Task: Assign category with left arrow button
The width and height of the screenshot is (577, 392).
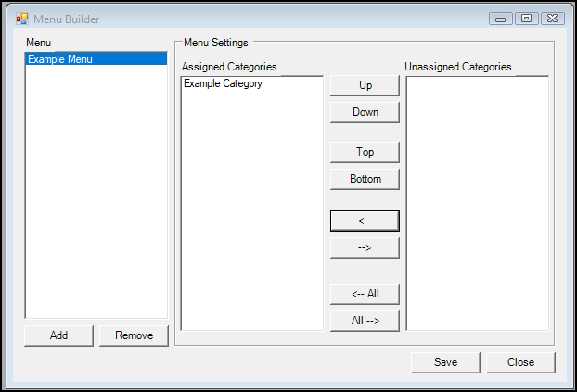Action: tap(365, 221)
